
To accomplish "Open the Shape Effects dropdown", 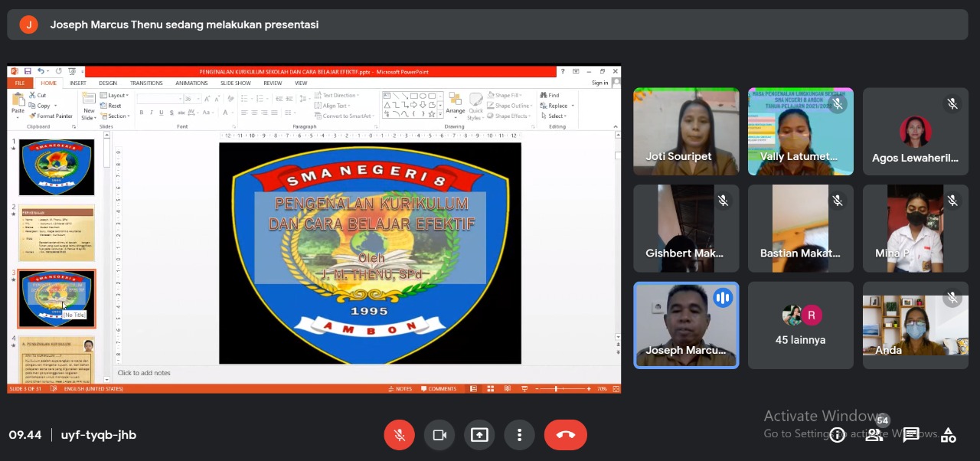I will [x=509, y=116].
